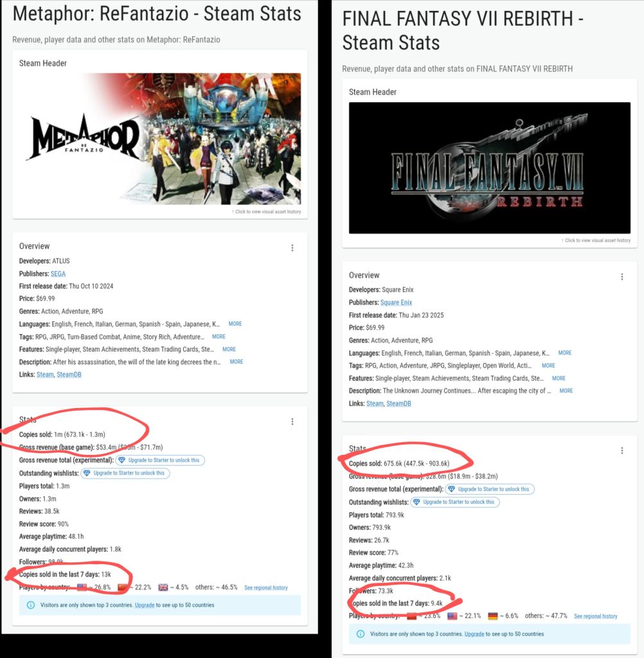Open the Metaphor Stats three-dot menu
644x658 pixels.
pos(292,422)
